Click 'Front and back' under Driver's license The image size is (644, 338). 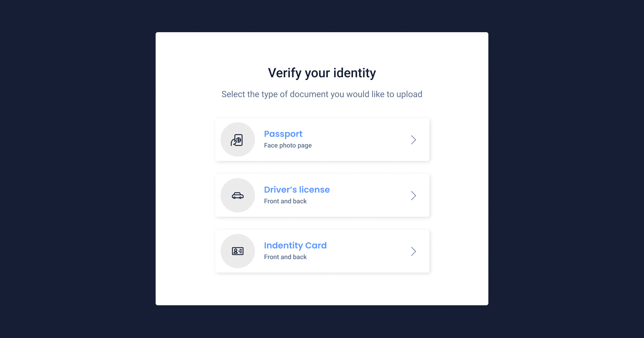(x=285, y=201)
